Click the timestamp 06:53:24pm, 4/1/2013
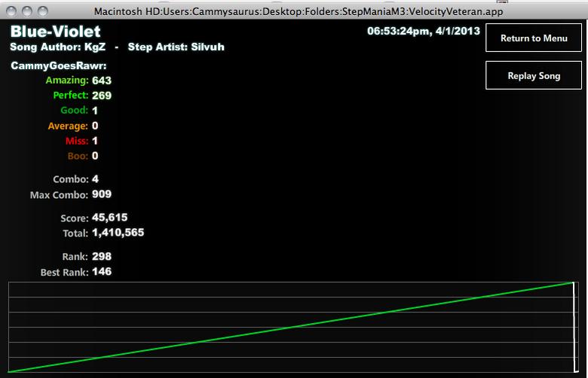 pyautogui.click(x=424, y=31)
